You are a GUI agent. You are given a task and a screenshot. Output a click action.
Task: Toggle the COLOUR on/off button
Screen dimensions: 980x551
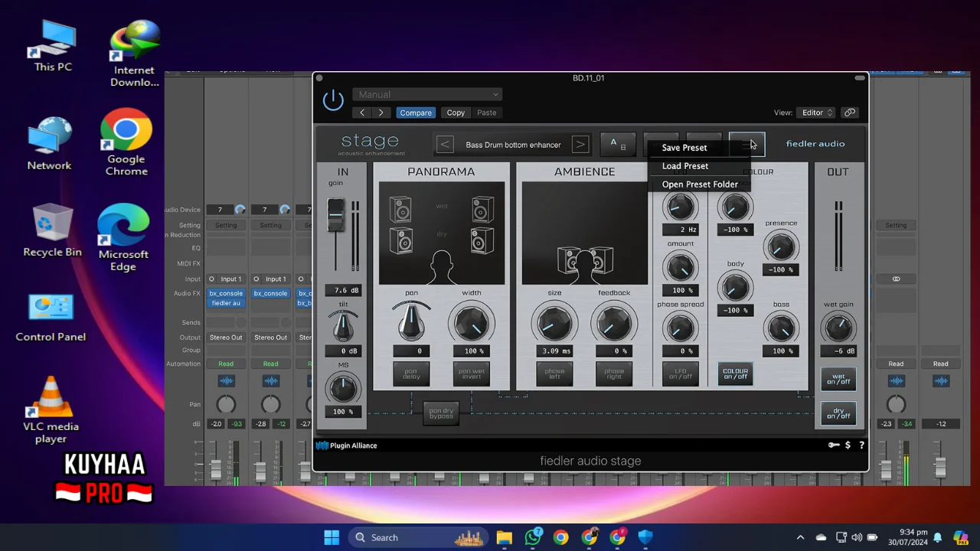coord(735,373)
